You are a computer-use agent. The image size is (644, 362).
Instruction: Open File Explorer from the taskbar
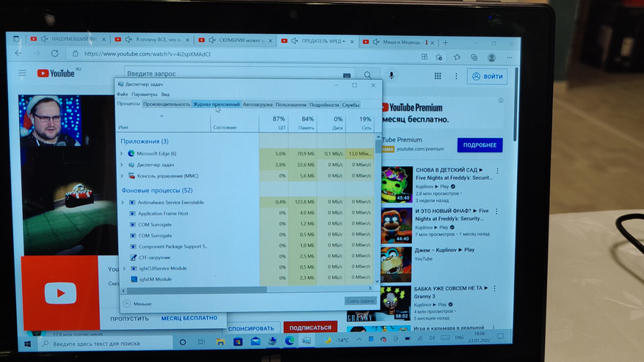tap(219, 342)
